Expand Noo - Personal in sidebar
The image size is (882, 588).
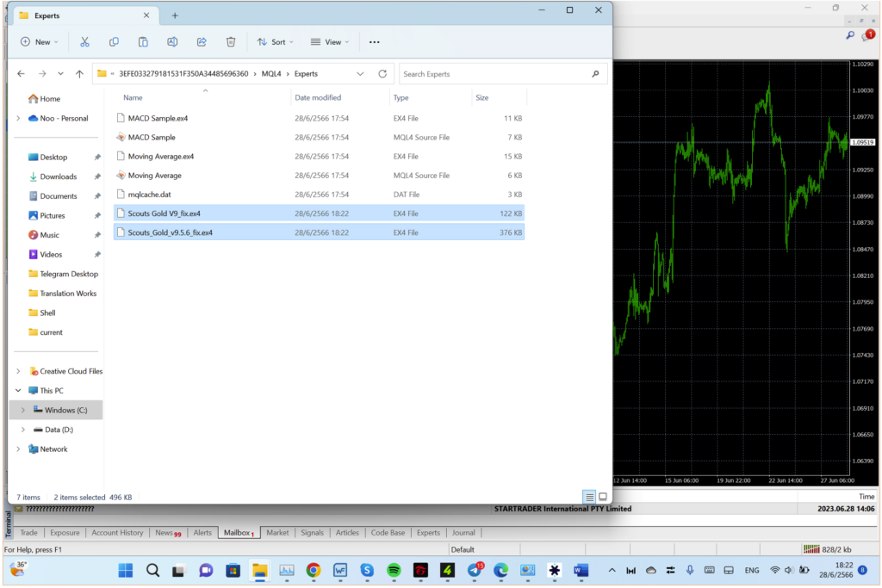(18, 118)
